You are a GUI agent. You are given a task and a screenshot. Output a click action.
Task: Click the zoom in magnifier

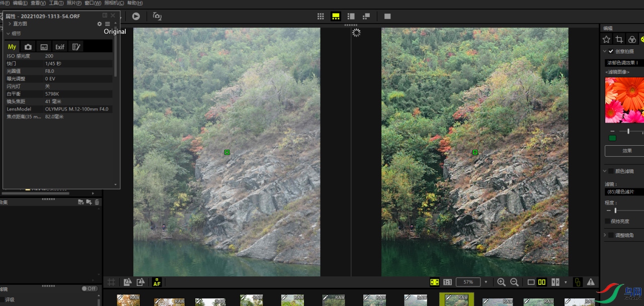pos(501,282)
